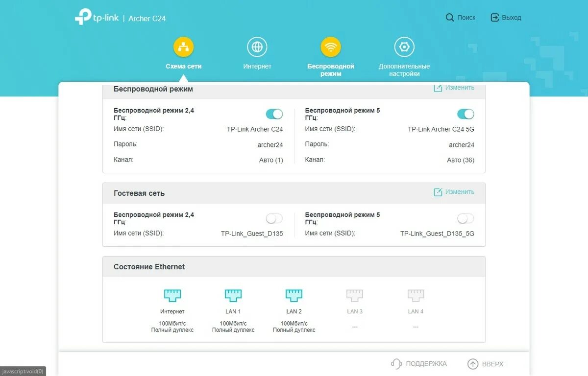This screenshot has width=588, height=376.
Task: Click the LAN 4 port icon
Action: coord(416,295)
